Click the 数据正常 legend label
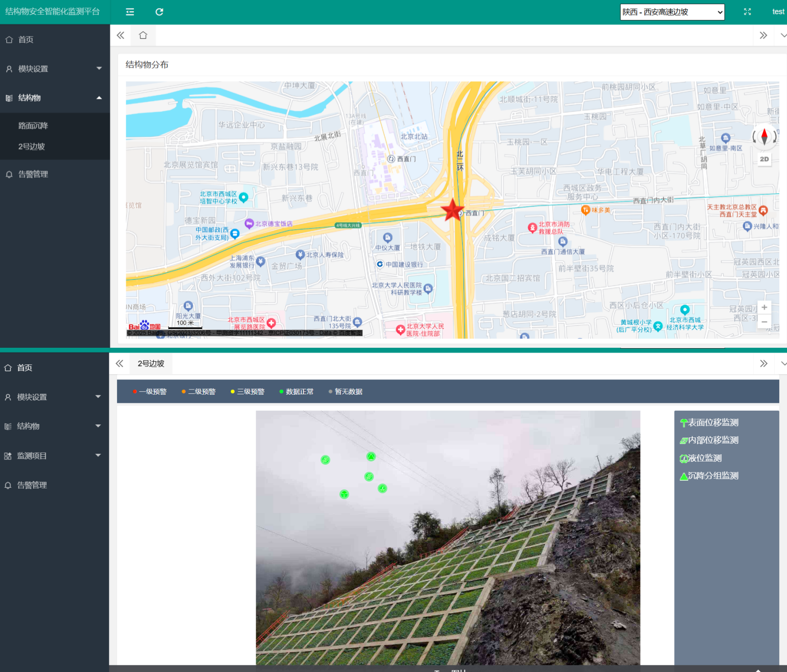787x672 pixels. [x=299, y=392]
